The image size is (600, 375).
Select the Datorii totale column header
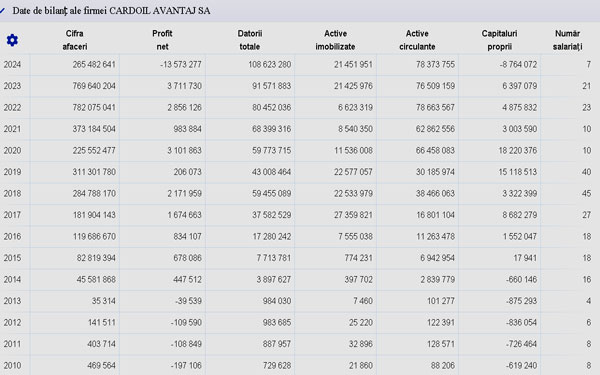click(250, 40)
